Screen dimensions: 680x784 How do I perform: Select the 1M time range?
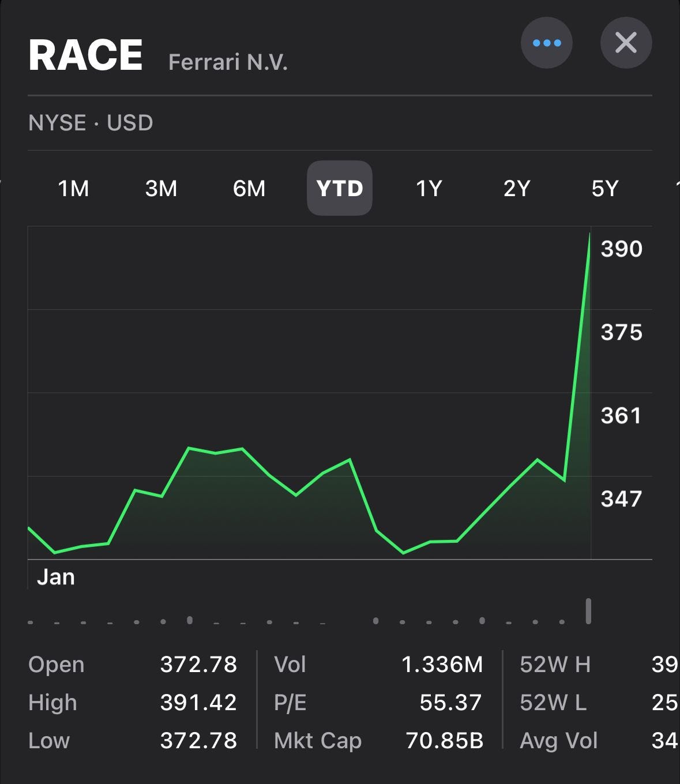pyautogui.click(x=74, y=188)
